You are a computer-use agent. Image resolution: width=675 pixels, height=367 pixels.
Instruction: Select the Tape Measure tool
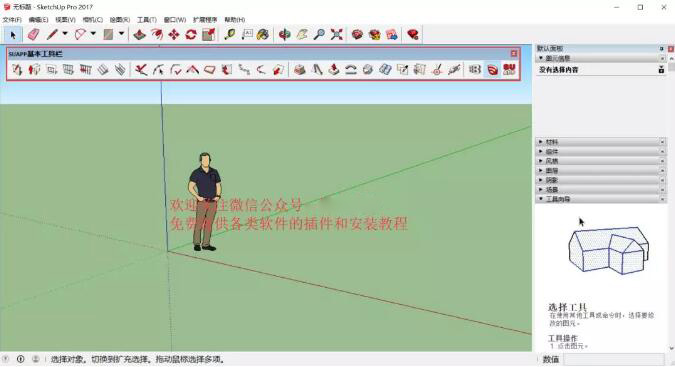pyautogui.click(x=229, y=34)
